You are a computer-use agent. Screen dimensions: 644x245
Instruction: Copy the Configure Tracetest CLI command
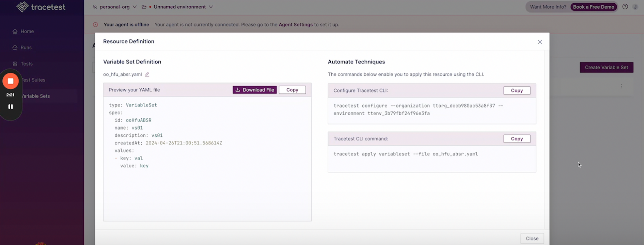click(x=517, y=91)
